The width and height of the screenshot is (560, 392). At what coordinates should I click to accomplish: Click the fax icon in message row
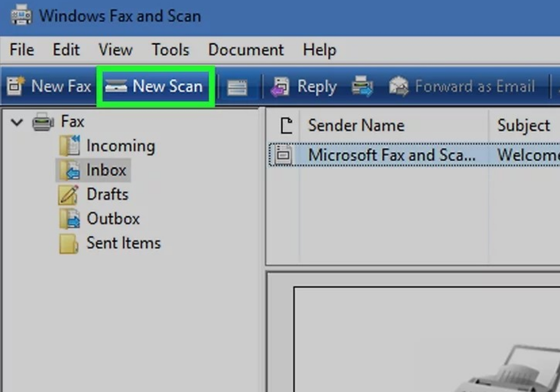[283, 155]
